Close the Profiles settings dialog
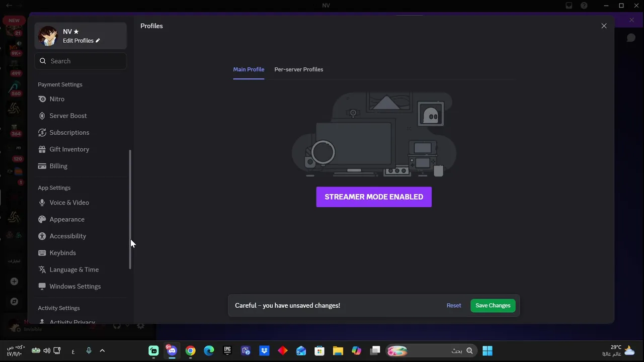644x362 pixels. tap(604, 26)
